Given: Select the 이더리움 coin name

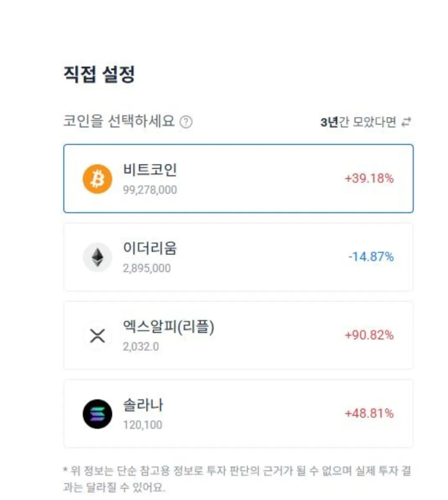Looking at the screenshot, I should 150,248.
